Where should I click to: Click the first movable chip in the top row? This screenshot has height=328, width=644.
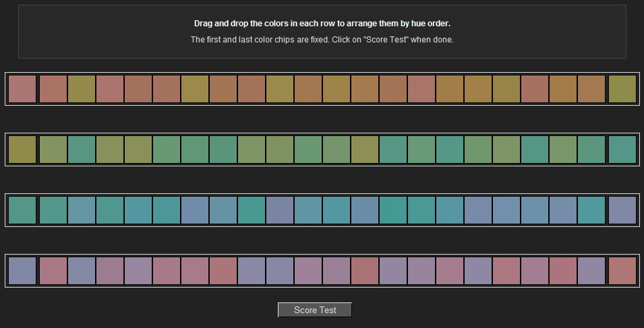53,89
